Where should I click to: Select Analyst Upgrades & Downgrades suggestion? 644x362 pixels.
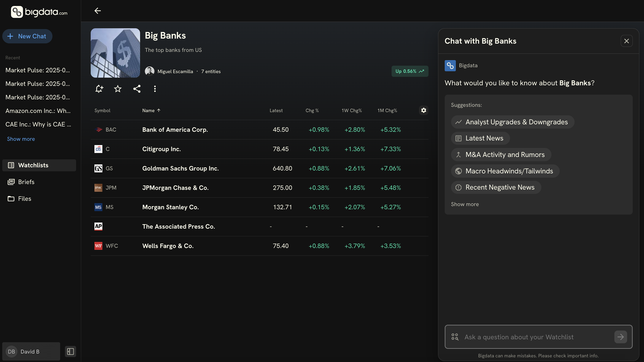pyautogui.click(x=513, y=122)
